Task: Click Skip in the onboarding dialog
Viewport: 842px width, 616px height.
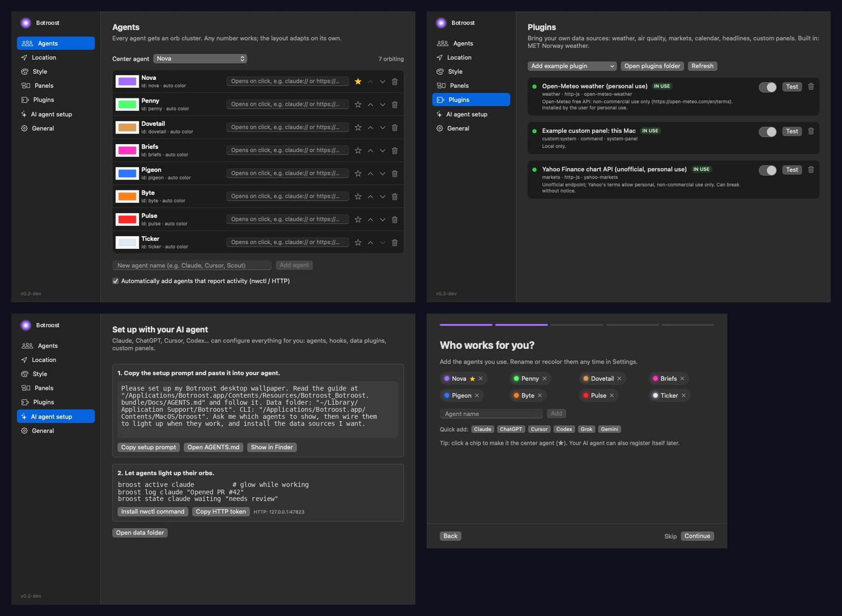Action: click(670, 536)
